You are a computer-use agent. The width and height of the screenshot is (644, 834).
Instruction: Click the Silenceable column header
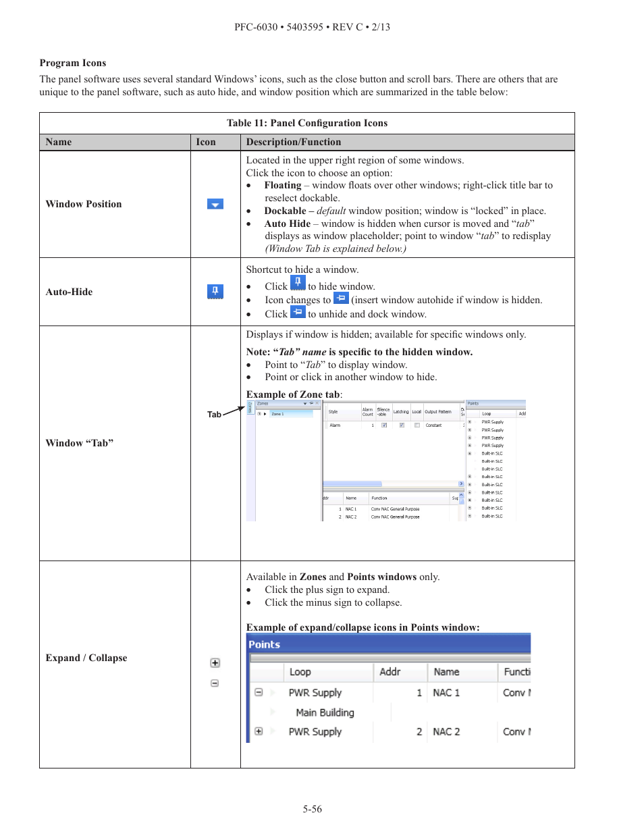(383, 412)
